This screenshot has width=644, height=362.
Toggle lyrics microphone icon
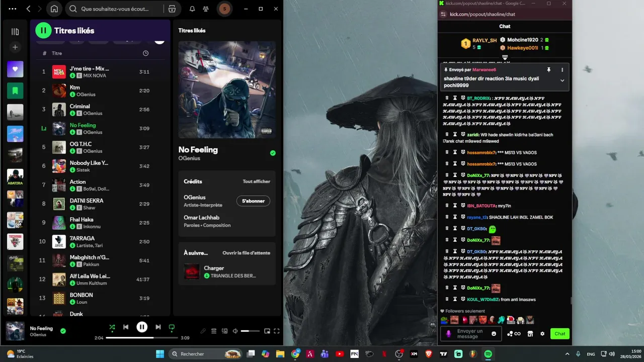tap(203, 331)
